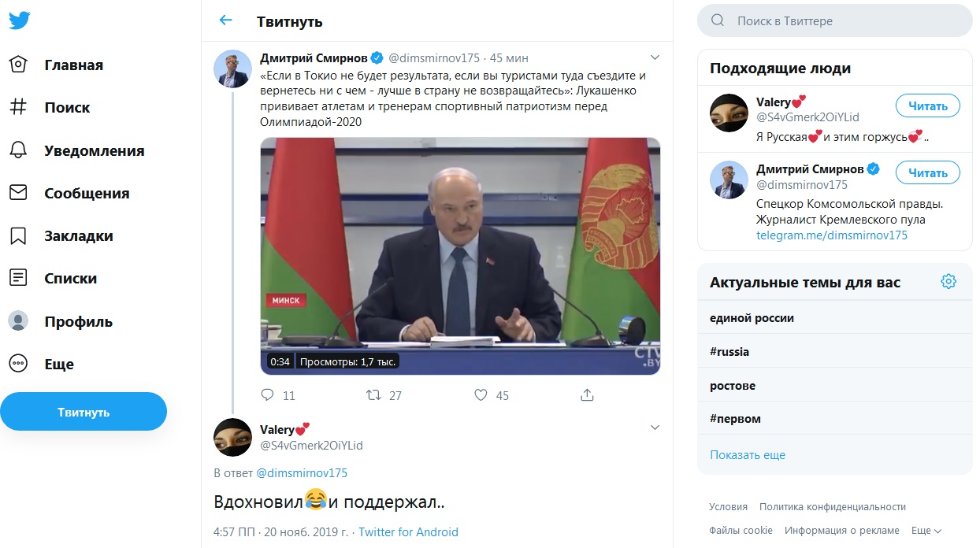Follow Дмитрий Смирнов via the Читать button
Screen dimensions: 980x548
coord(927,172)
